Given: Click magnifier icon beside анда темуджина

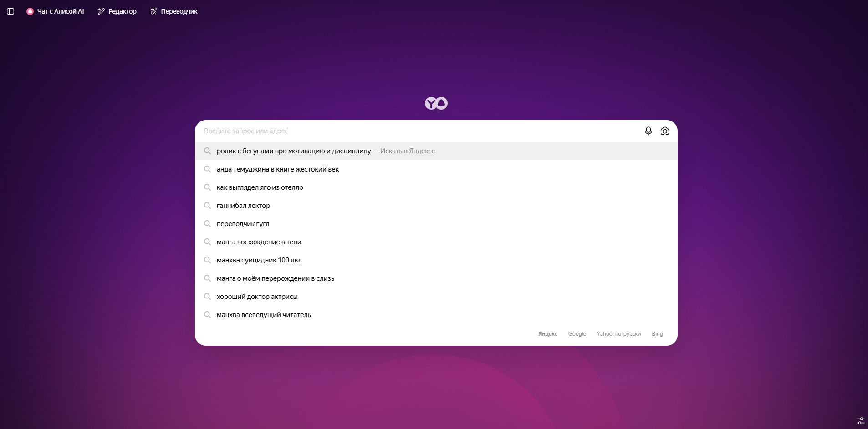Looking at the screenshot, I should (x=207, y=169).
